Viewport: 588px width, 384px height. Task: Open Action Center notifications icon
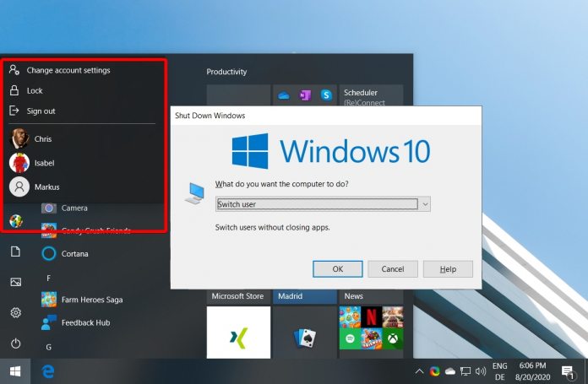coord(568,371)
